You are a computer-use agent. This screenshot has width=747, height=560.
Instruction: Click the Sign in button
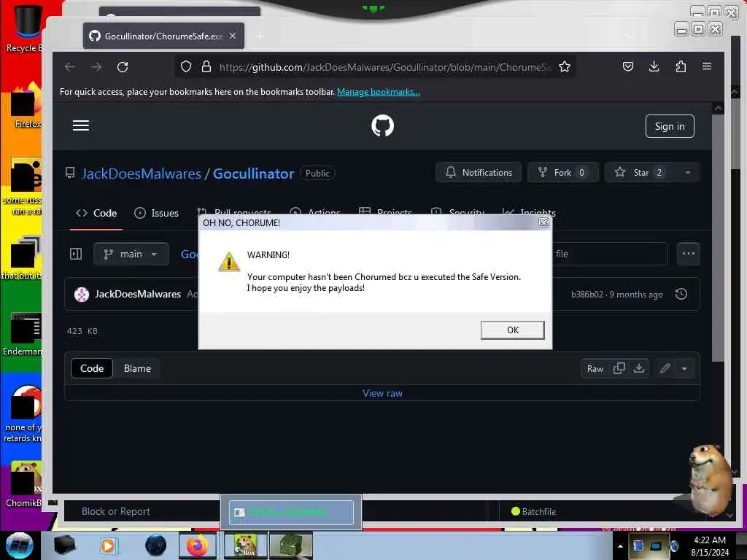670,126
